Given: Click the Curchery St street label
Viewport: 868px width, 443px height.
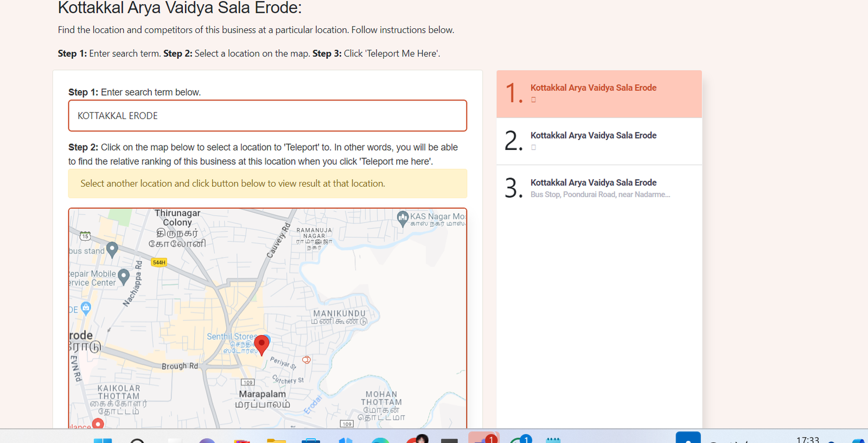Looking at the screenshot, I should (288, 379).
